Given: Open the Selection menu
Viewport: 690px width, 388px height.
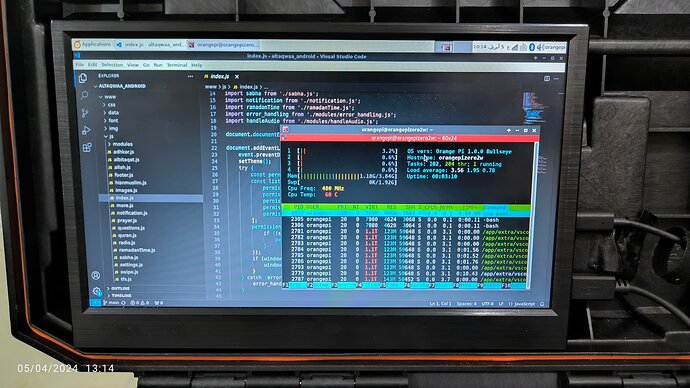Looking at the screenshot, I should (112, 65).
